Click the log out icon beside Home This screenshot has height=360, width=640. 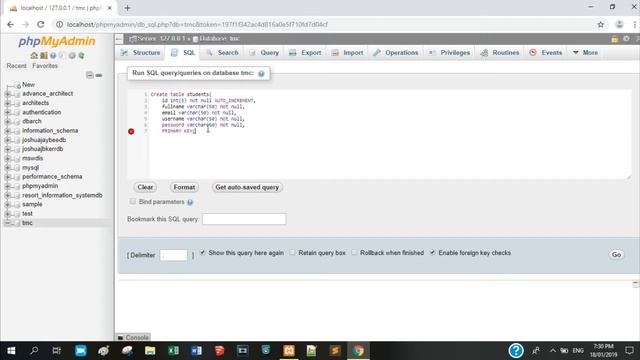(43, 56)
